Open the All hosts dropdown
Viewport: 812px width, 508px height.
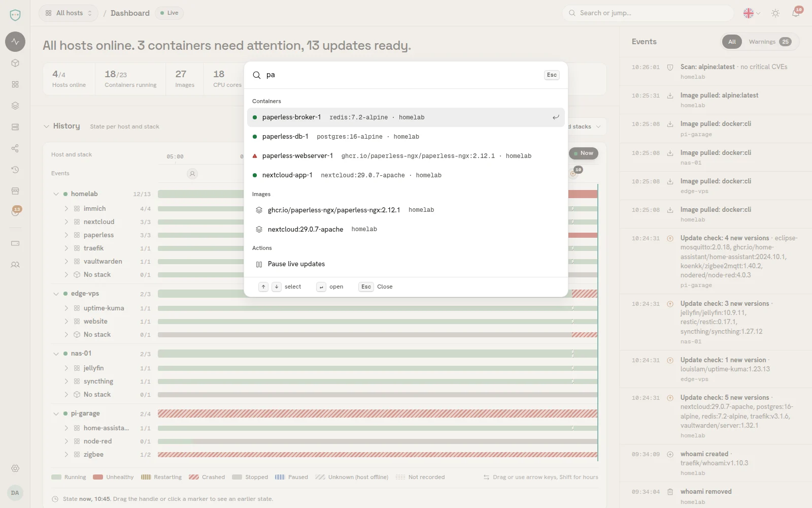(x=69, y=13)
